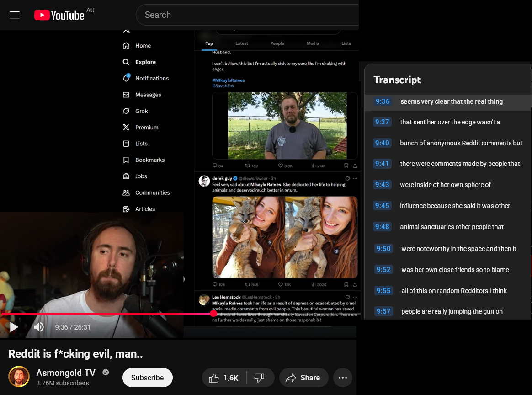Select transcript line "animal sanctuaries other people that"
Image resolution: width=532 pixels, height=395 pixels.
pyautogui.click(x=452, y=227)
